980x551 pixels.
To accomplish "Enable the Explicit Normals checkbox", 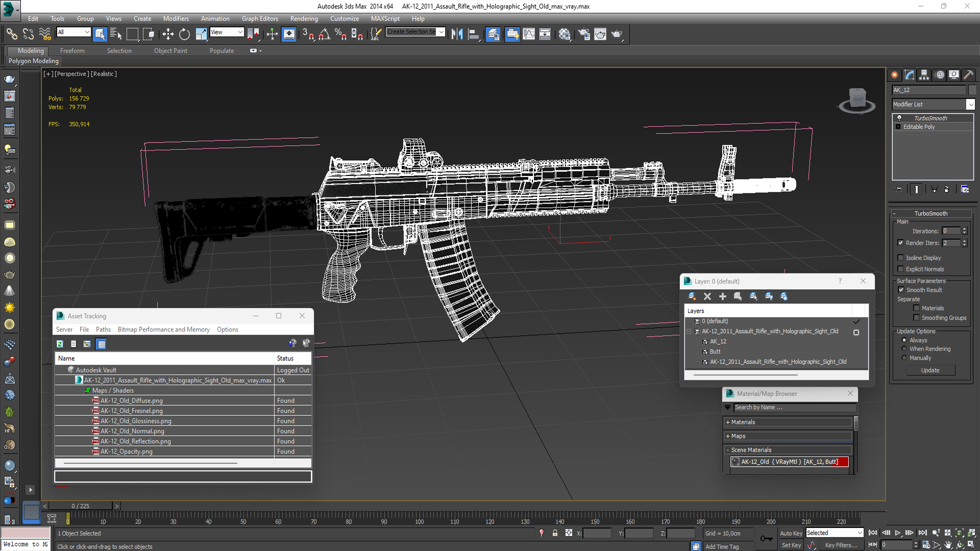I will point(901,269).
